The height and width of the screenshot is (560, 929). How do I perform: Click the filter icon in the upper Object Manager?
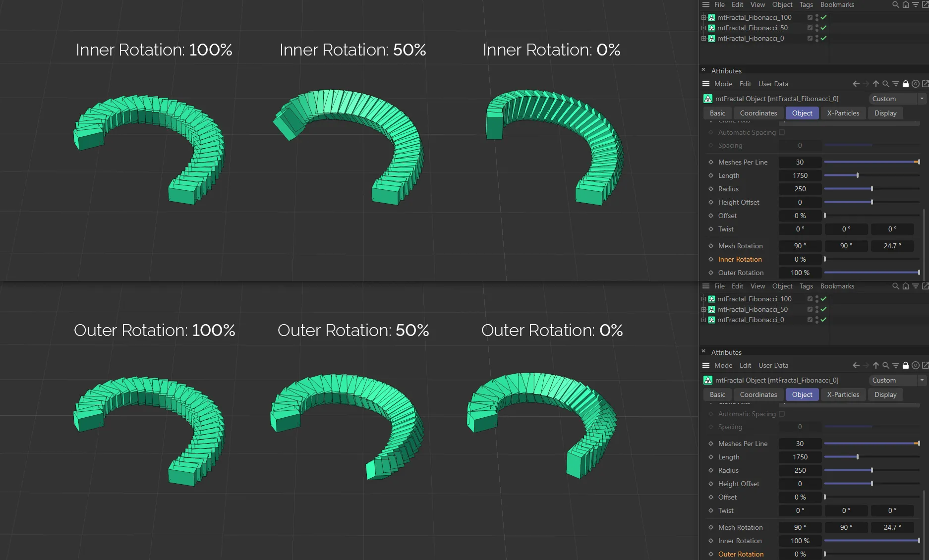tap(915, 4)
